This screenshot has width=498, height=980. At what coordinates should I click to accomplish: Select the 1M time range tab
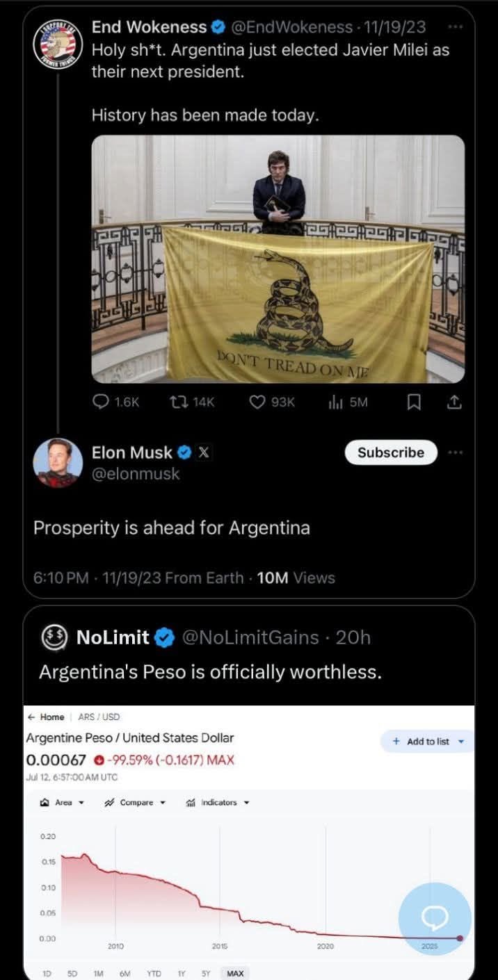point(98,974)
